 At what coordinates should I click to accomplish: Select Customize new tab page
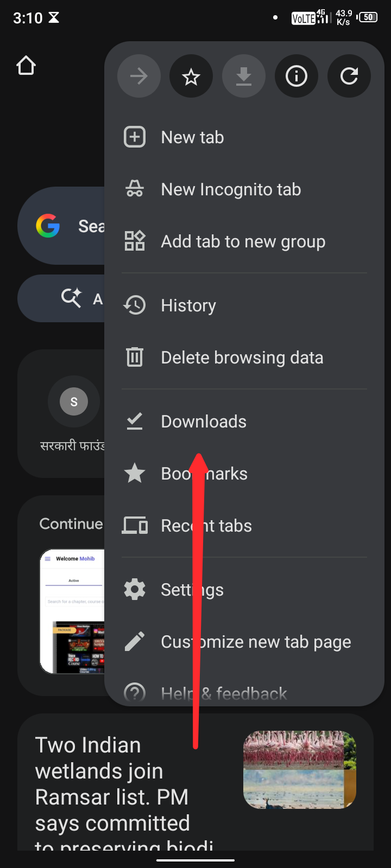point(256,642)
